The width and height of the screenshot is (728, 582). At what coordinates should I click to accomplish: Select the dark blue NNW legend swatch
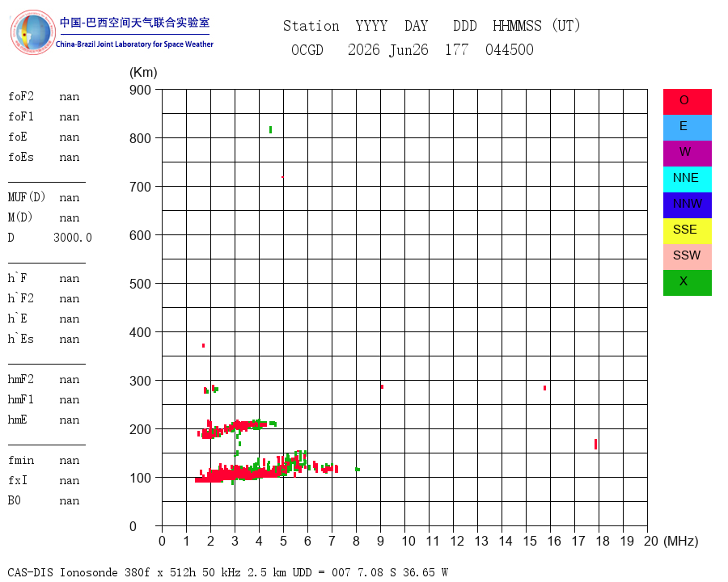pos(687,205)
